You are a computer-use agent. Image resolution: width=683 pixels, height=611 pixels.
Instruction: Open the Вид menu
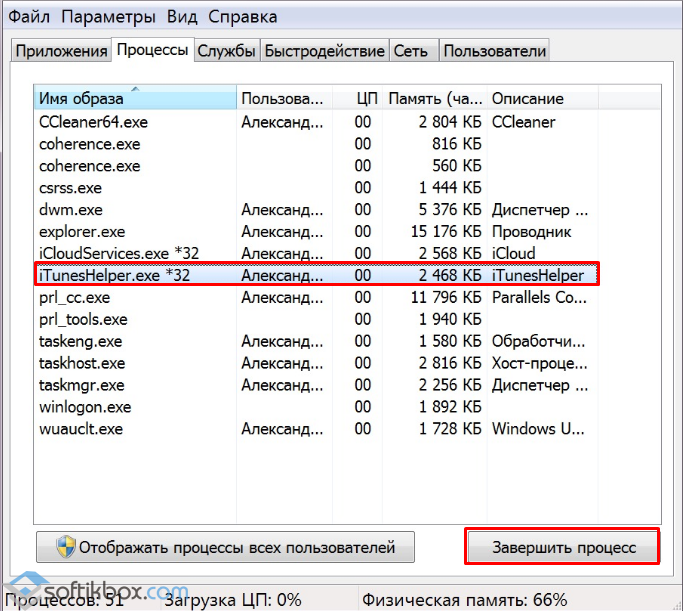click(182, 17)
